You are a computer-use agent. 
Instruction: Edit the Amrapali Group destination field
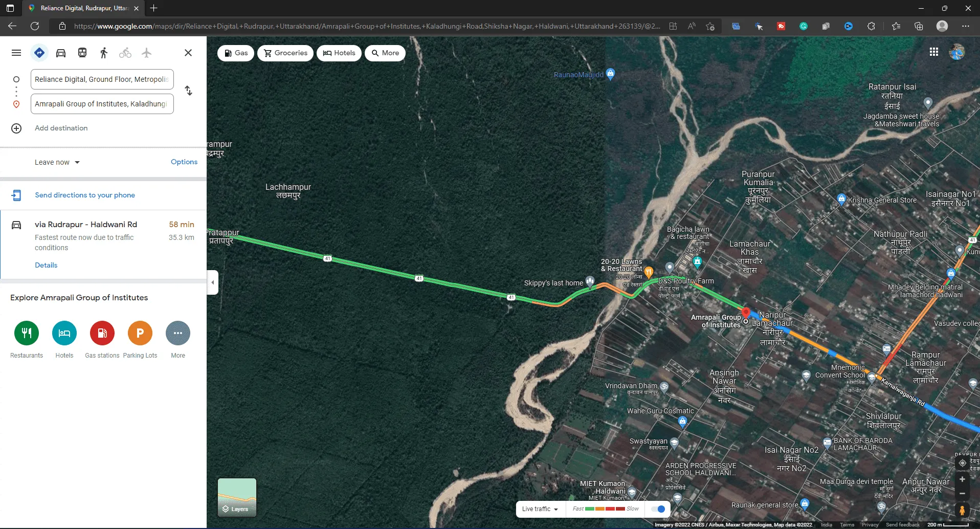tap(102, 104)
